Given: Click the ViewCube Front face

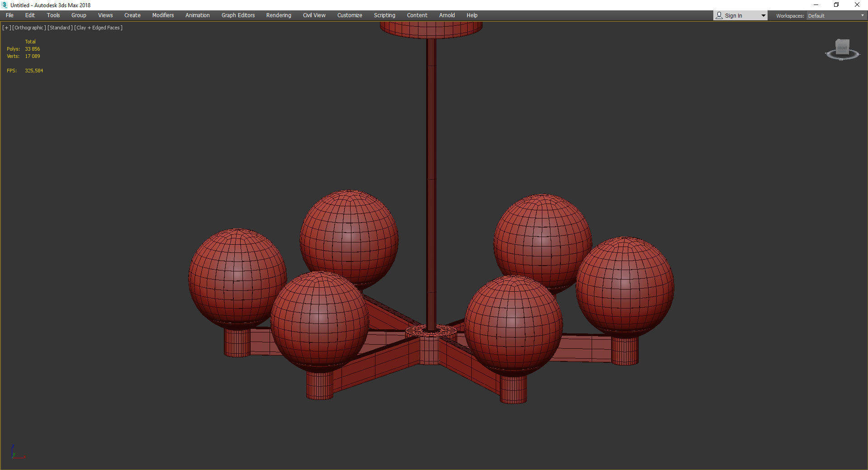Looking at the screenshot, I should (x=842, y=47).
